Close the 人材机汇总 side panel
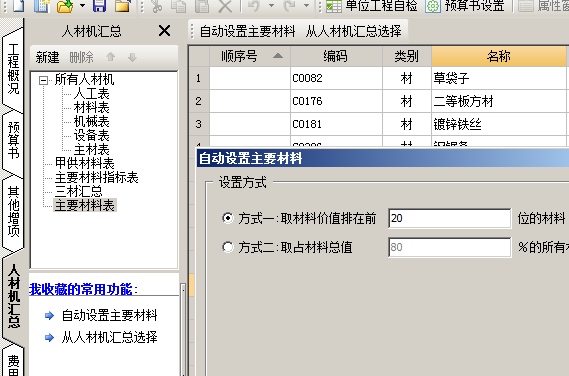 [x=164, y=31]
